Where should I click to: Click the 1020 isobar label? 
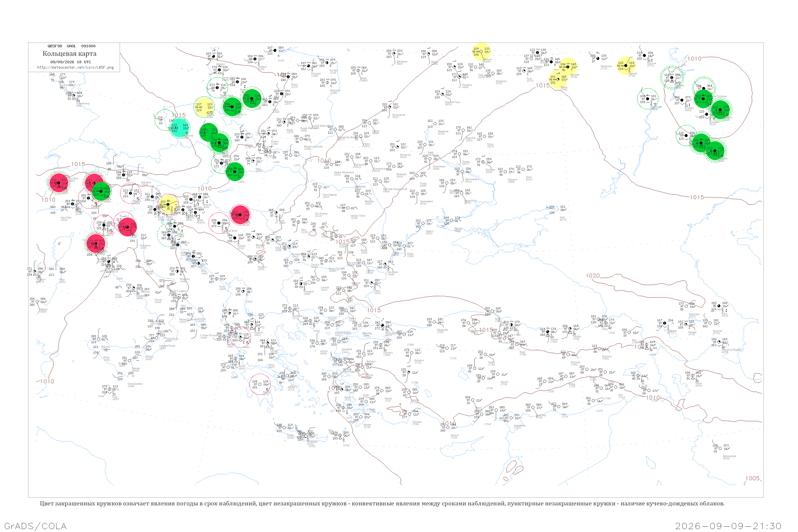pyautogui.click(x=593, y=276)
